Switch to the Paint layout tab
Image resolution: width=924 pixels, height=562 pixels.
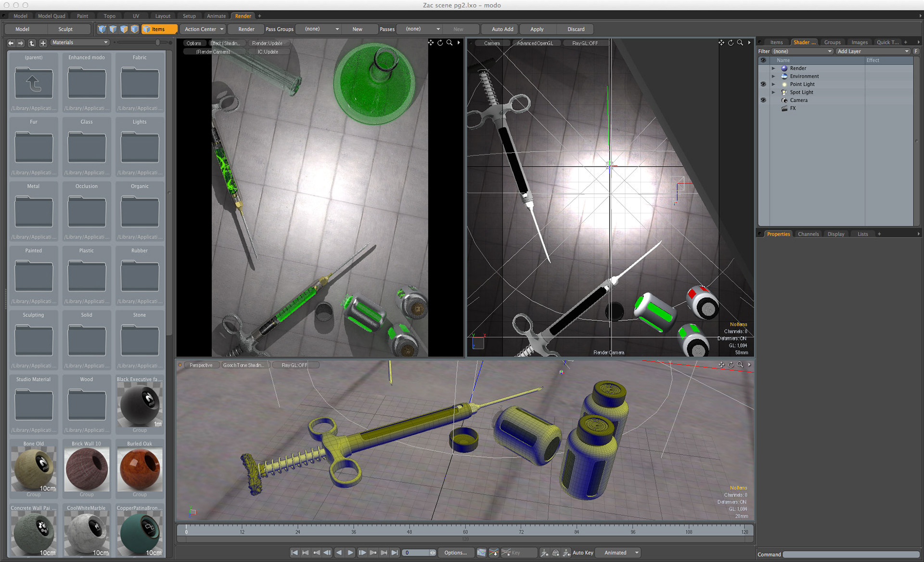point(82,16)
